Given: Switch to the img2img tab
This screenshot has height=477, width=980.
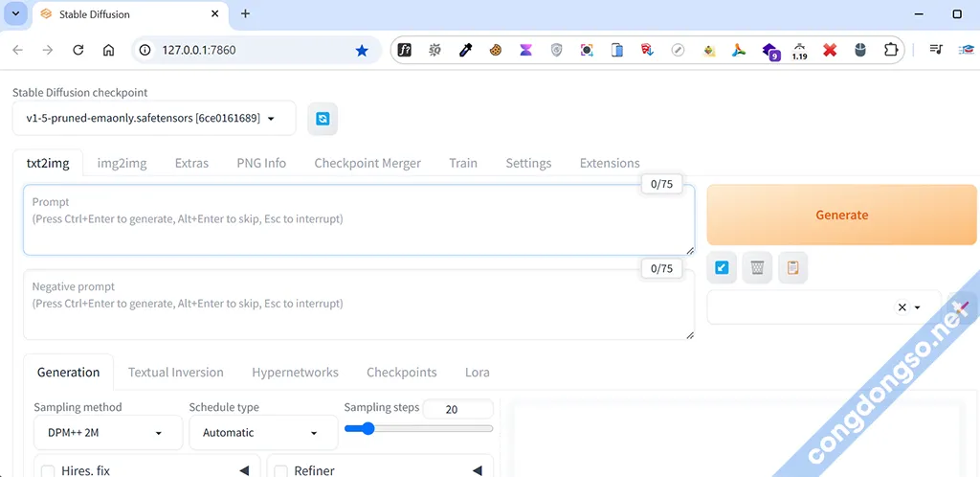Looking at the screenshot, I should click(x=122, y=163).
